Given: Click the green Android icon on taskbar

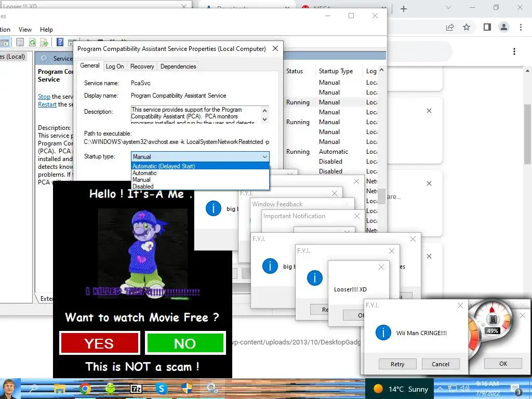Looking at the screenshot, I should [x=110, y=389].
